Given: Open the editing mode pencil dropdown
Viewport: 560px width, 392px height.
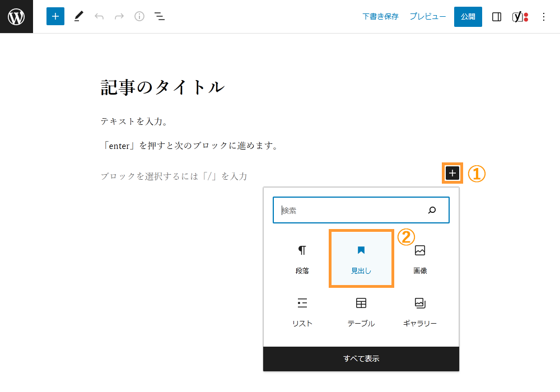Looking at the screenshot, I should click(78, 16).
